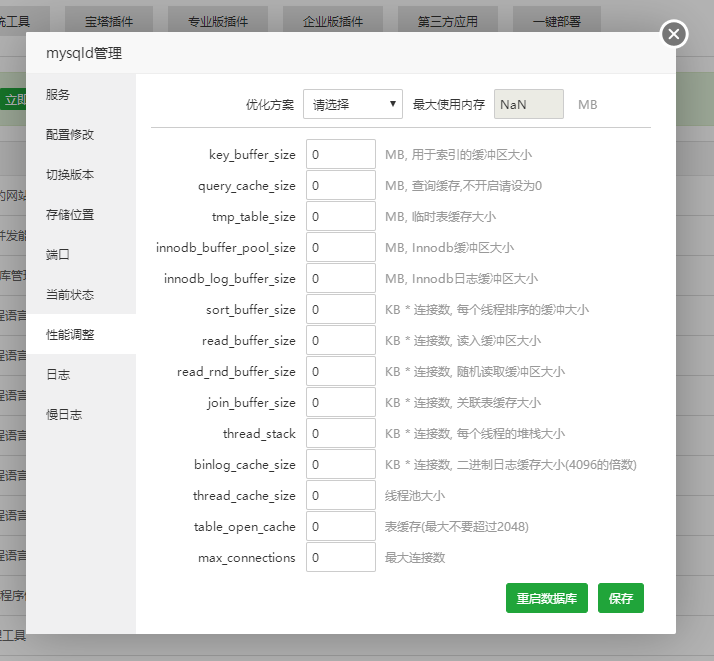The image size is (714, 661).
Task: Click the 保存 button
Action: [x=621, y=598]
